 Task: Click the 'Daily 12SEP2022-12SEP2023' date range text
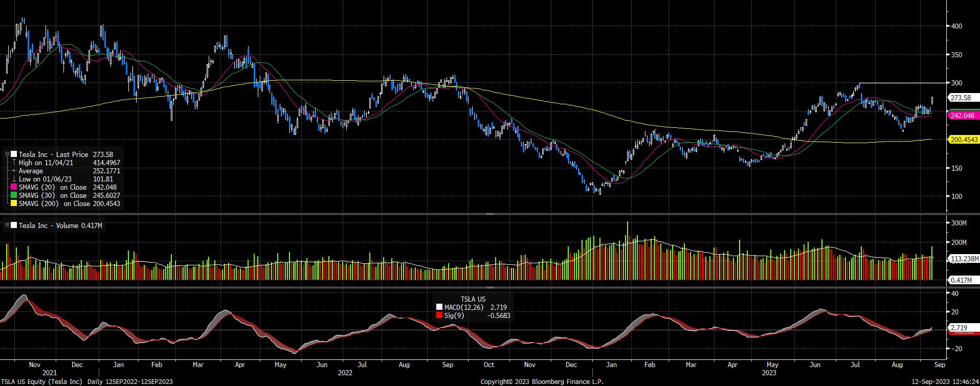pos(130,382)
